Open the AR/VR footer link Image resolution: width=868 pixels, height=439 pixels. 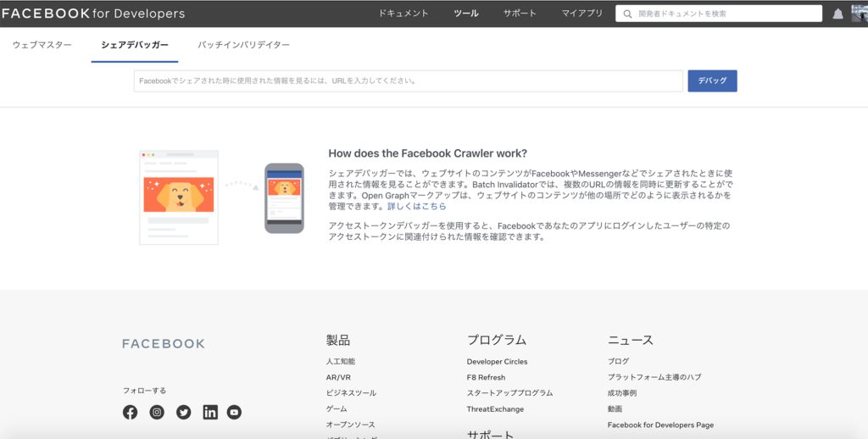tap(338, 377)
